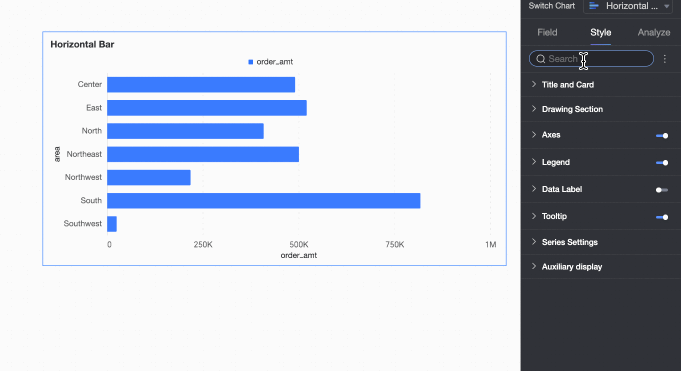Click the order_amt legend color marker
This screenshot has height=371, width=681.
coord(251,62)
